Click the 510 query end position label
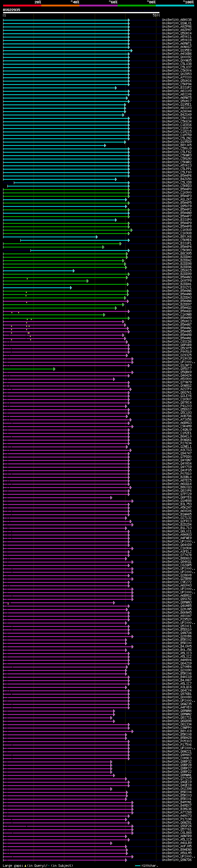 click(x=155, y=15)
